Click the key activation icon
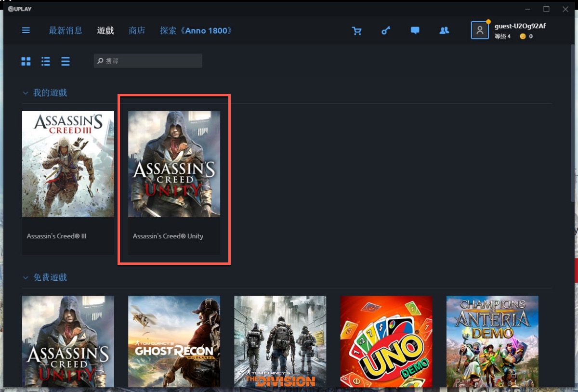578x392 pixels. (x=386, y=31)
